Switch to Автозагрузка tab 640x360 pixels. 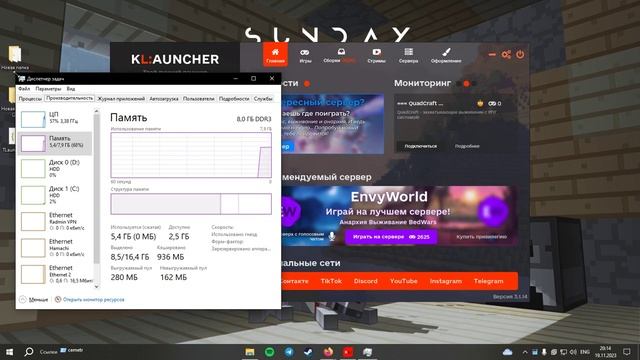pyautogui.click(x=164, y=99)
